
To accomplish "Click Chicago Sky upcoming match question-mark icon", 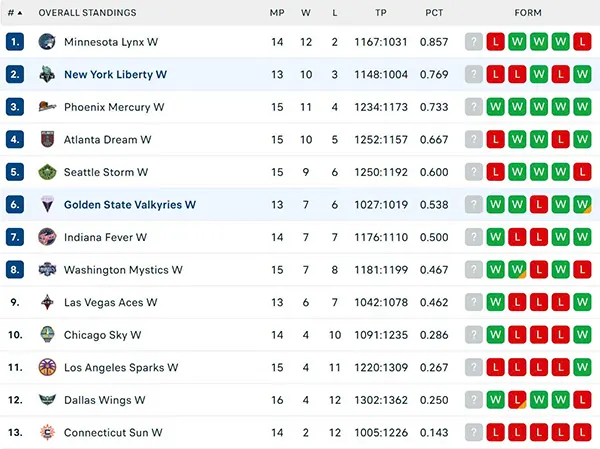I will coord(474,335).
